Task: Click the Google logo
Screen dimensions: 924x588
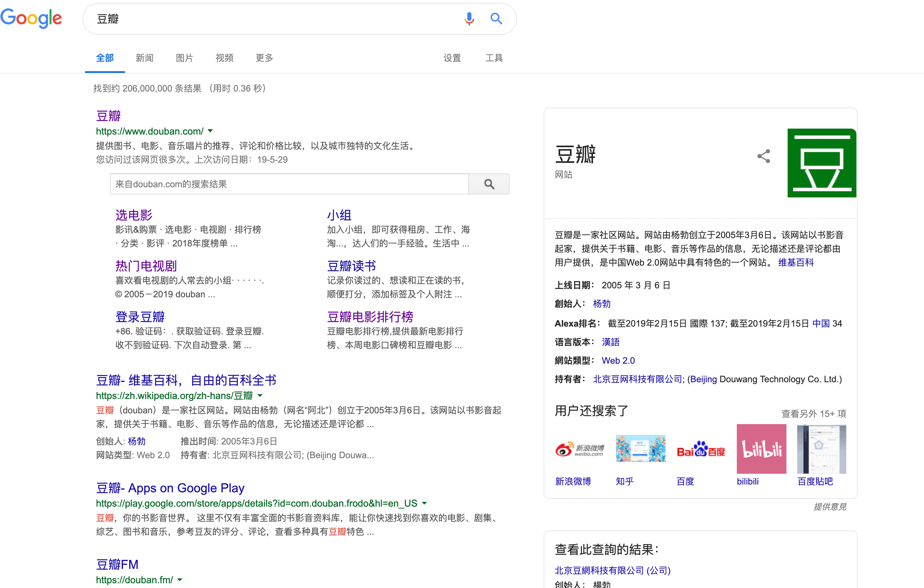Action: point(31,18)
